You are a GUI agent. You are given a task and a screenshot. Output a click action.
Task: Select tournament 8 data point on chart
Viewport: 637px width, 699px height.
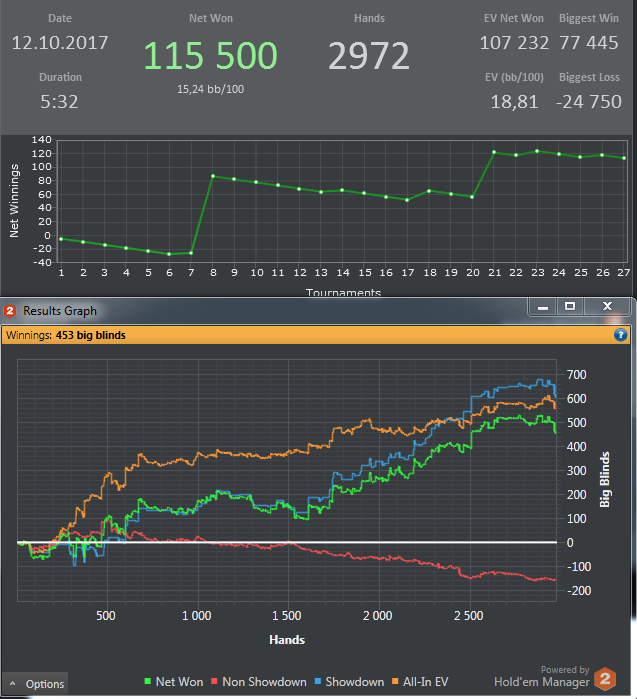coord(213,177)
